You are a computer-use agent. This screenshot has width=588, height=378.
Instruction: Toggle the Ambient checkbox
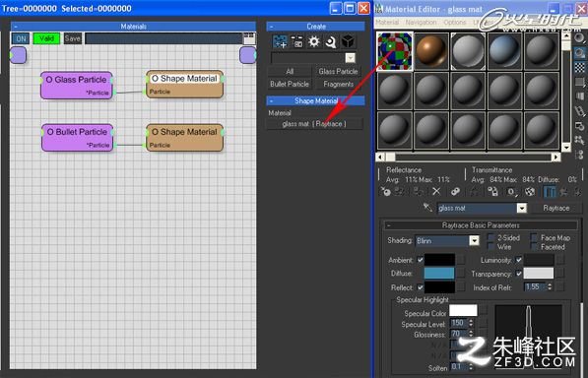(x=421, y=260)
